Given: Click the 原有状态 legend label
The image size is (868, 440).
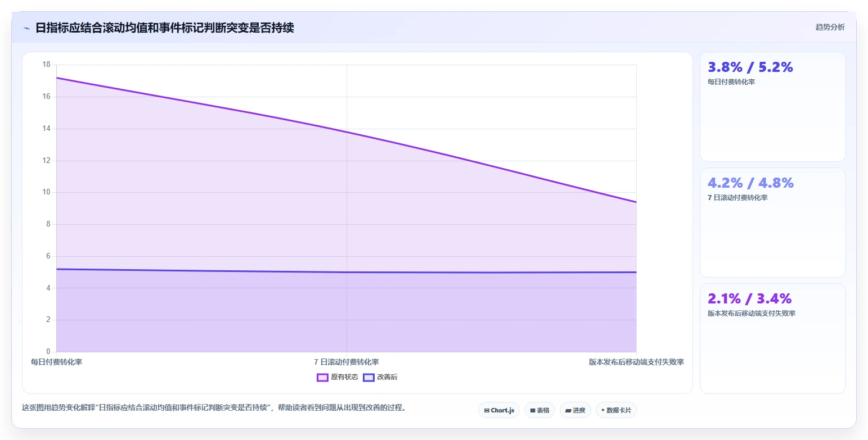Looking at the screenshot, I should (x=344, y=377).
